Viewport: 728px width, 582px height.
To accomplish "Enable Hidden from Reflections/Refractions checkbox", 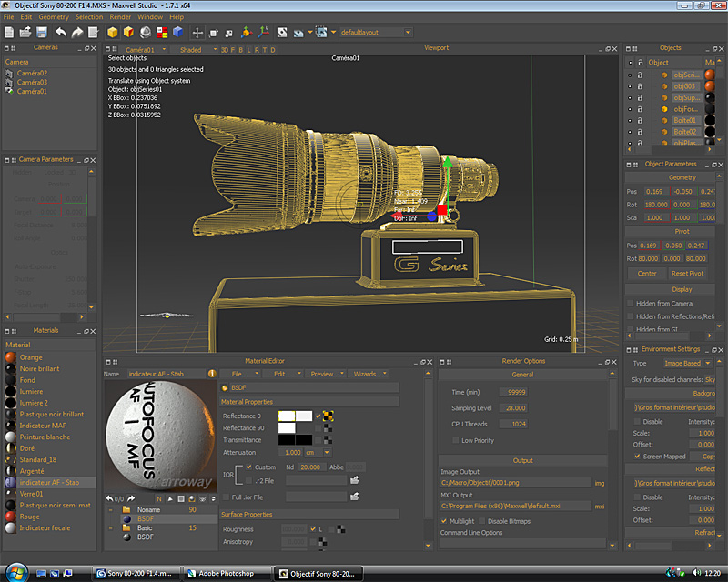I will point(630,316).
